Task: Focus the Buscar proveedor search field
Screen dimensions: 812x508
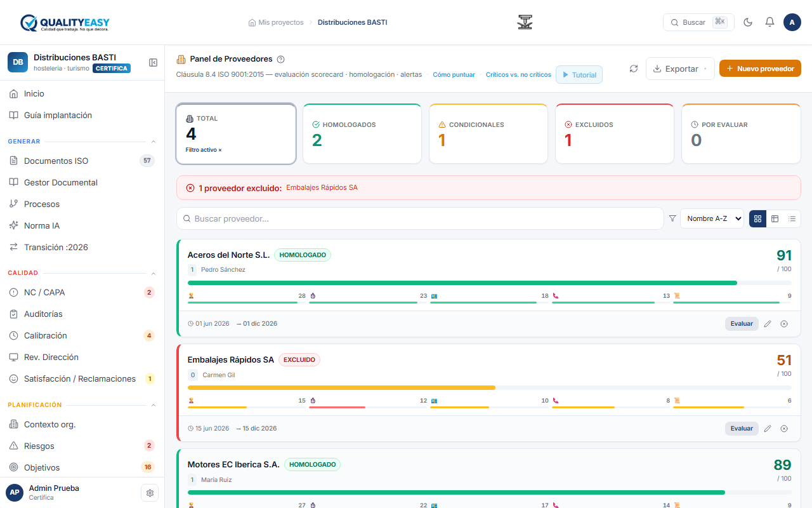Action: point(420,218)
